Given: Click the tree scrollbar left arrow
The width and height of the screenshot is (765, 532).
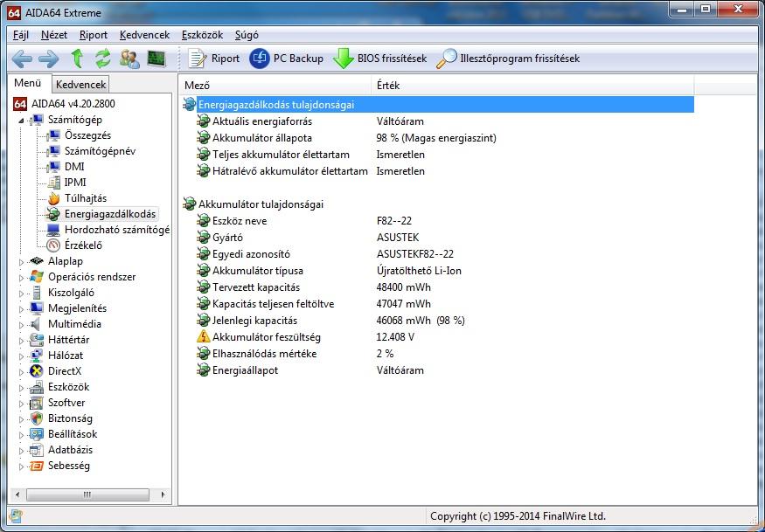Looking at the screenshot, I should tap(17, 494).
